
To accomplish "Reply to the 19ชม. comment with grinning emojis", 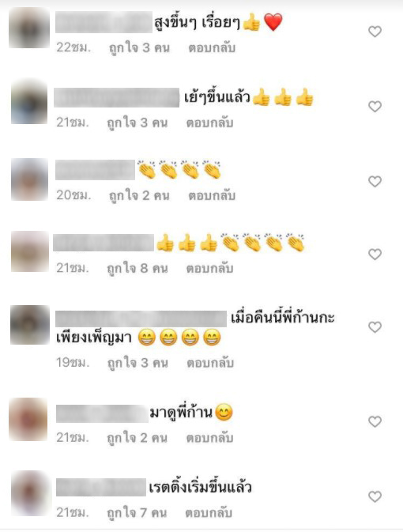I will (x=210, y=363).
